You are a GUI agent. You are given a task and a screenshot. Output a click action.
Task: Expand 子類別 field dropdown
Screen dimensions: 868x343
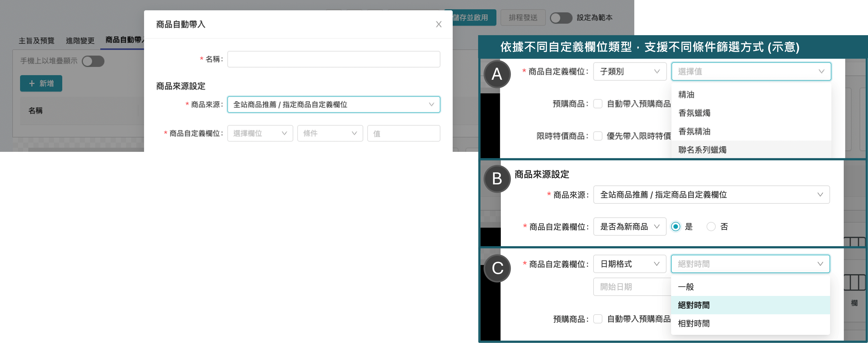coord(629,71)
